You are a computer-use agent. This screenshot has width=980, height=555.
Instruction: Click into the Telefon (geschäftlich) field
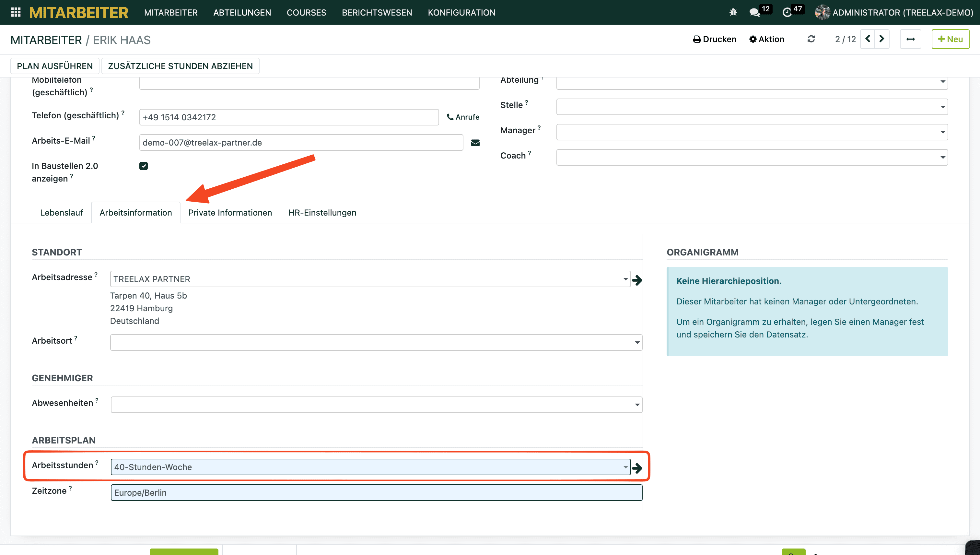[x=289, y=117]
